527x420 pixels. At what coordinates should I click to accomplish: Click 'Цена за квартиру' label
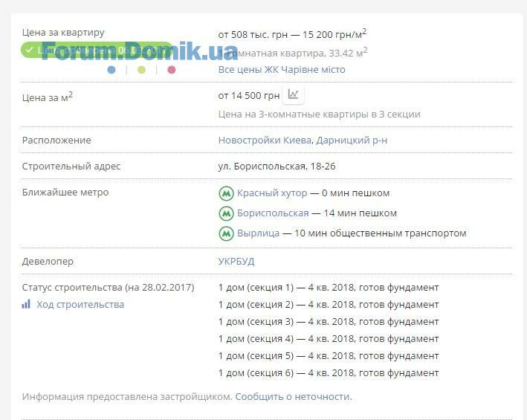(63, 33)
